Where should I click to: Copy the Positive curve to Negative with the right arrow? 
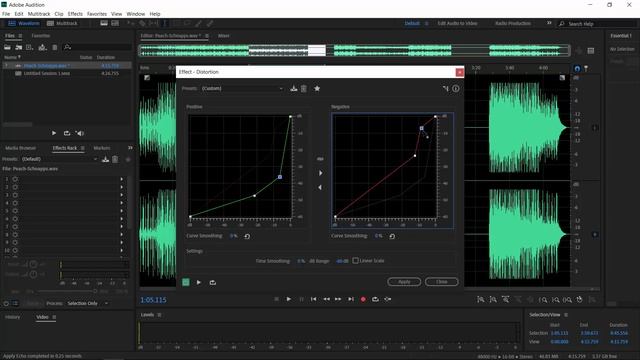[320, 173]
